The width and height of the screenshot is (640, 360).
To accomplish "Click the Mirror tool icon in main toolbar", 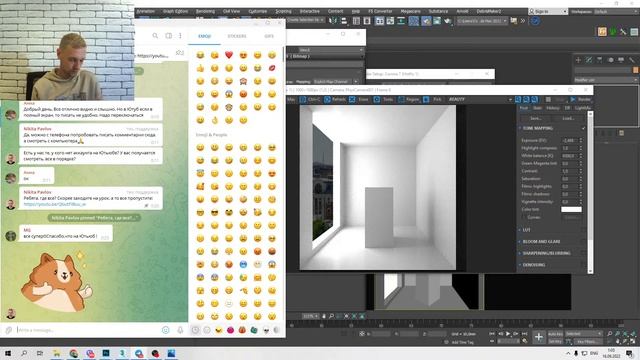I will coord(333,20).
